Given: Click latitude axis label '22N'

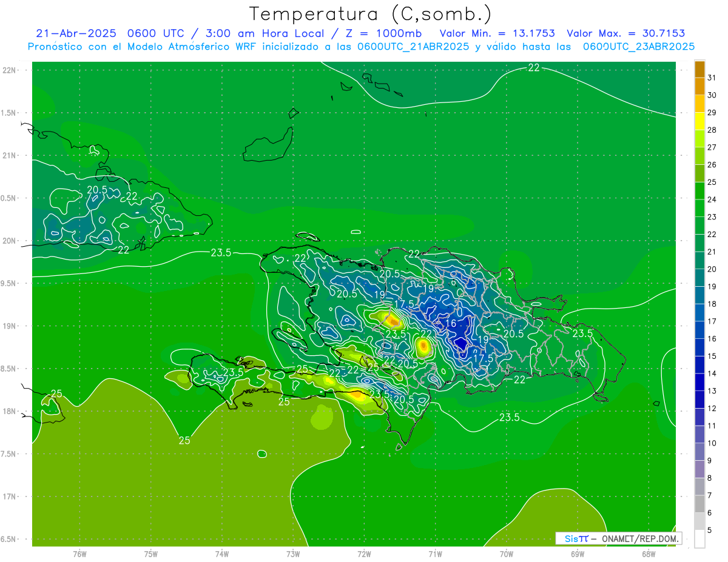Looking at the screenshot, I should click(x=9, y=70).
